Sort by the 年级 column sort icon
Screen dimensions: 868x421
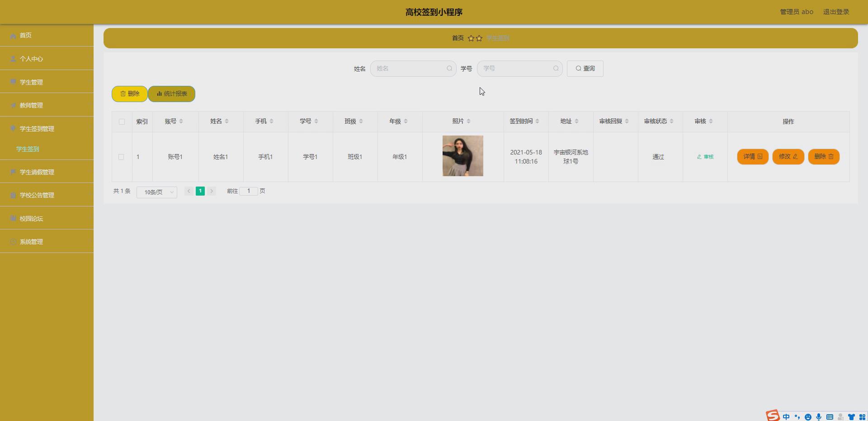[406, 121]
